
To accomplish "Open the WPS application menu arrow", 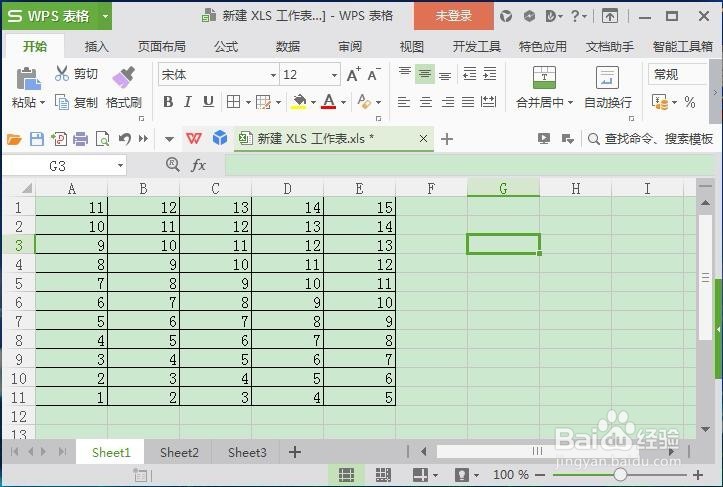I will pos(105,17).
